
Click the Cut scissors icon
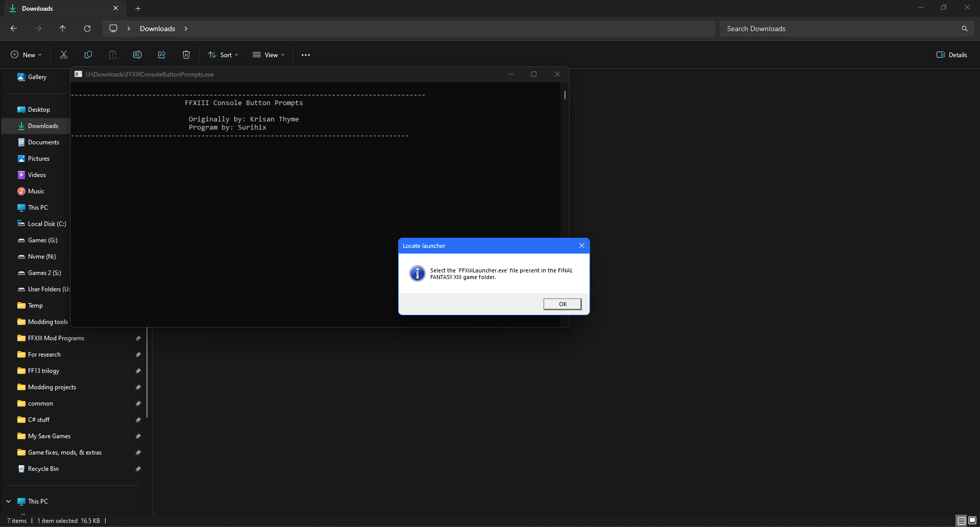tap(64, 55)
